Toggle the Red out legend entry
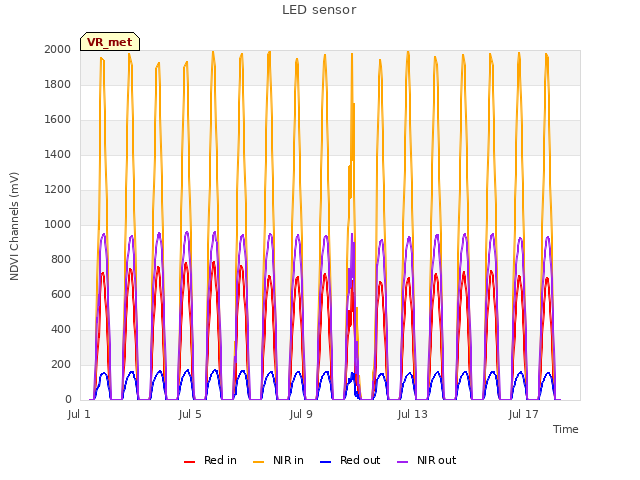The height and width of the screenshot is (480, 640). [350, 460]
